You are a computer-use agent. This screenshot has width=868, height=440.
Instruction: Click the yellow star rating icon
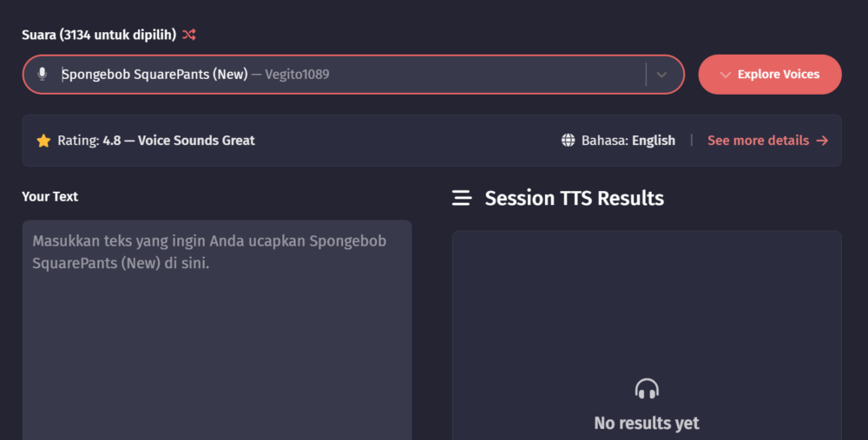pos(43,141)
